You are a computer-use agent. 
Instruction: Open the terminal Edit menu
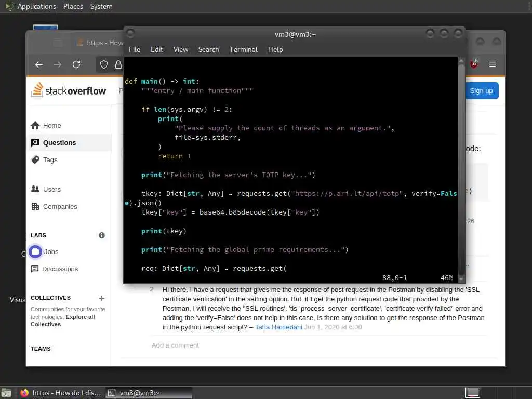tap(157, 49)
